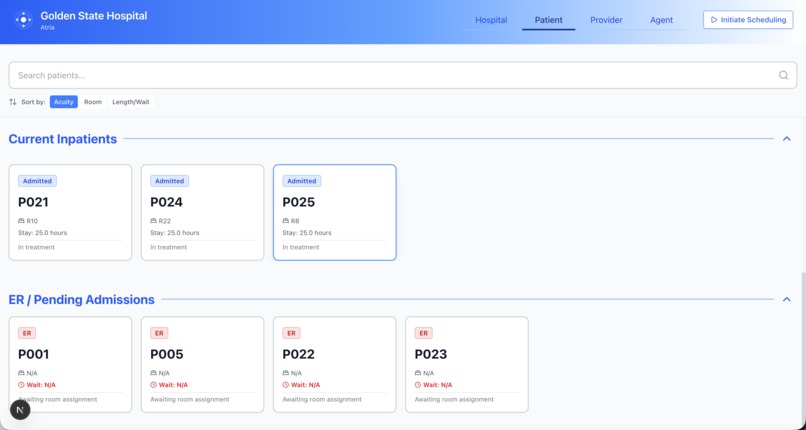Focus the Search patients field
The image size is (806, 430).
[402, 76]
